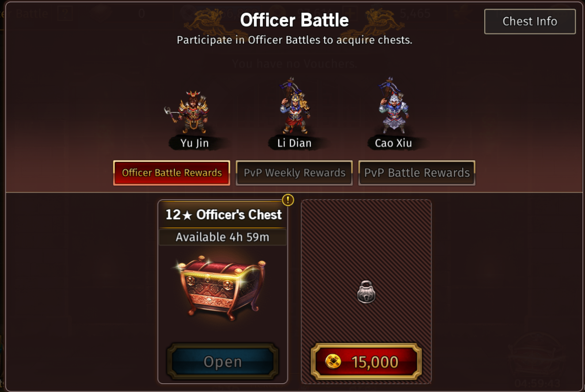
Task: Click the Open button for the chest
Action: pyautogui.click(x=223, y=362)
